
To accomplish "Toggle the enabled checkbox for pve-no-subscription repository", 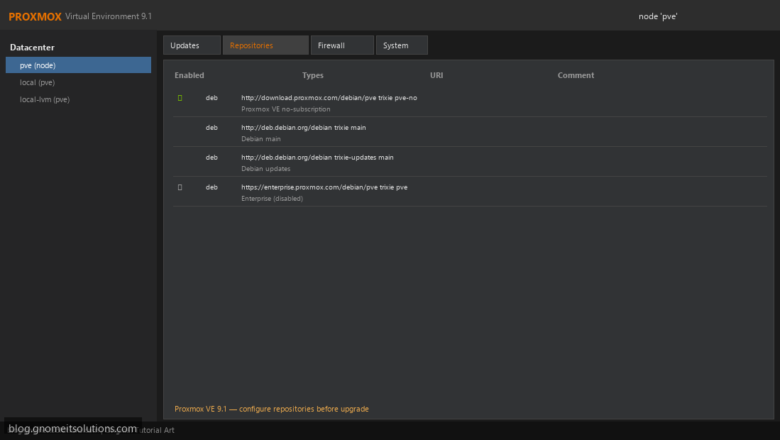I will pos(180,98).
